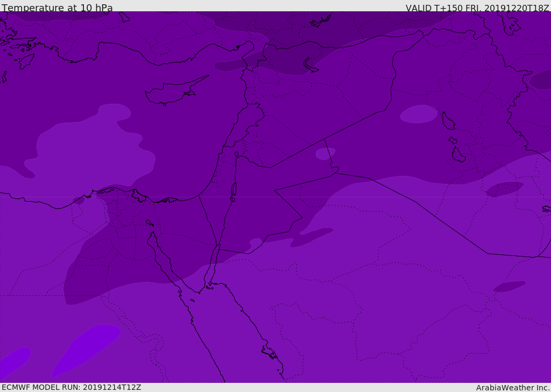Click the 'ECMWF MODEL RUN: 20191214T12Z' footer text
This screenshot has width=551, height=392.
click(x=72, y=387)
